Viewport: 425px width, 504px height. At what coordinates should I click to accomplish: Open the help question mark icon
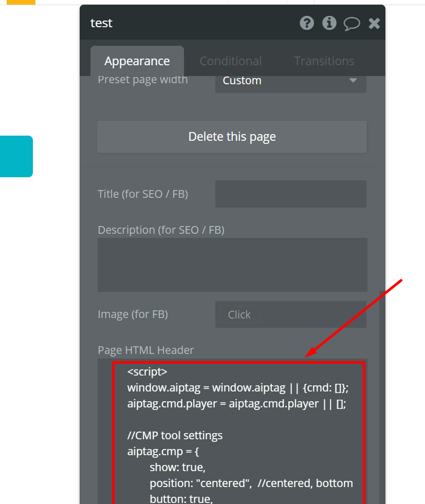click(307, 23)
